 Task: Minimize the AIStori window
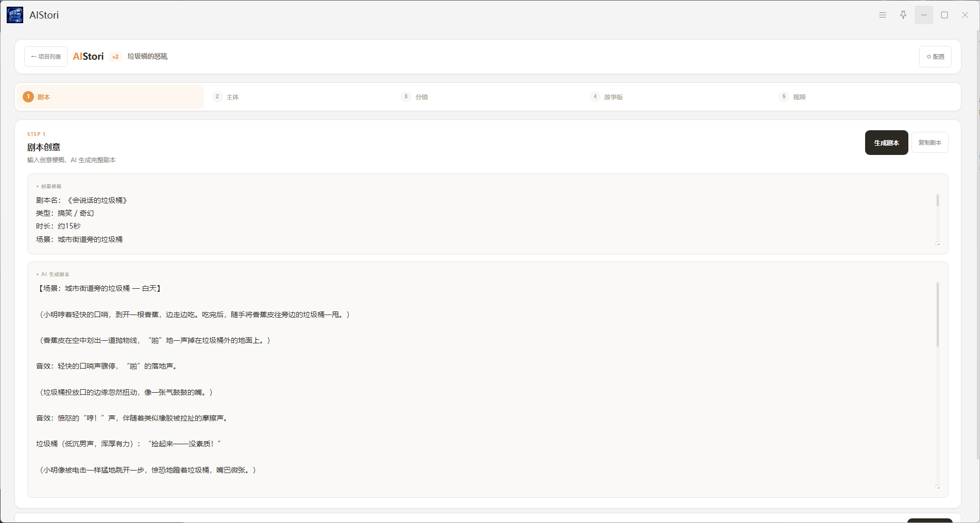pos(924,15)
